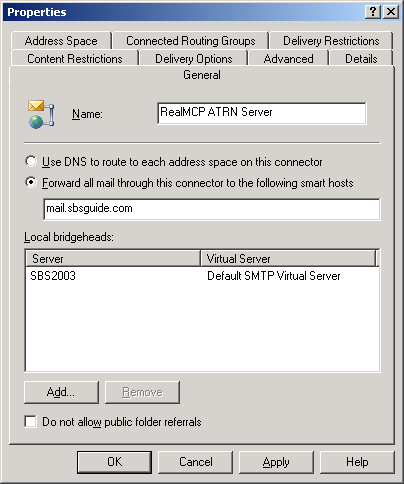The image size is (404, 484).
Task: Click the SMTP connector mail icon
Action: tap(41, 114)
